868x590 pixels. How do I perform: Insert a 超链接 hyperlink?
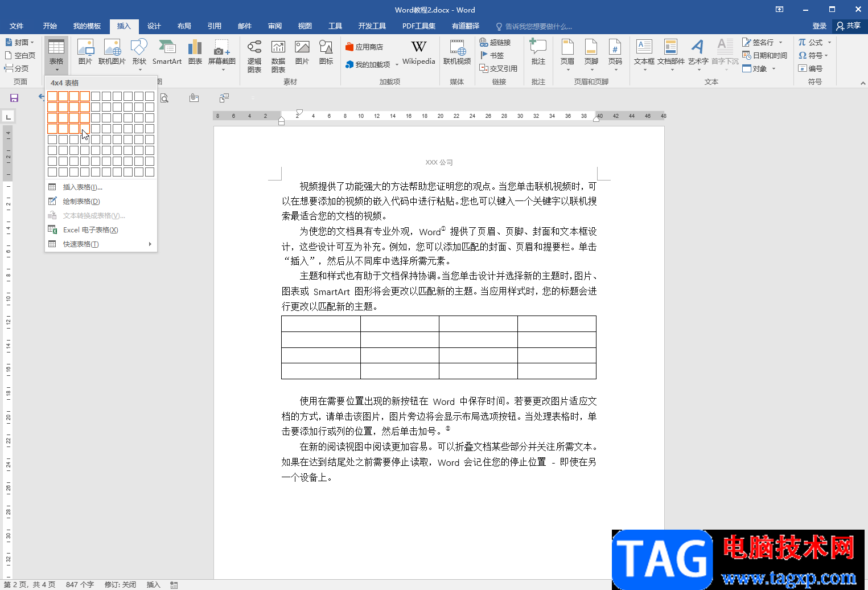click(495, 42)
